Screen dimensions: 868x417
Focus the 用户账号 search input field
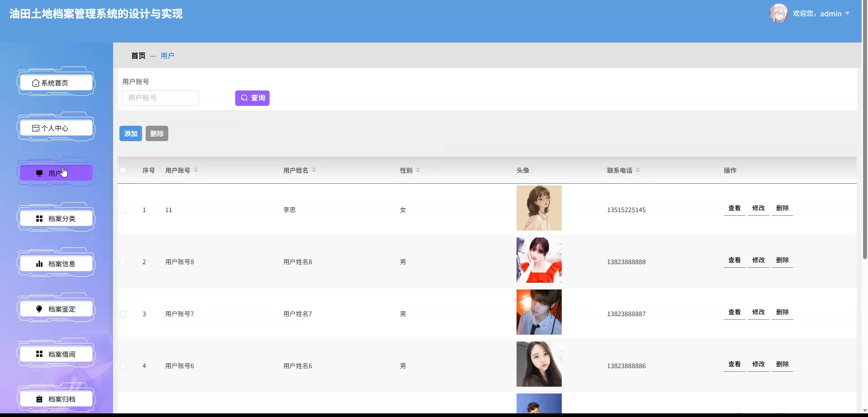pos(161,98)
